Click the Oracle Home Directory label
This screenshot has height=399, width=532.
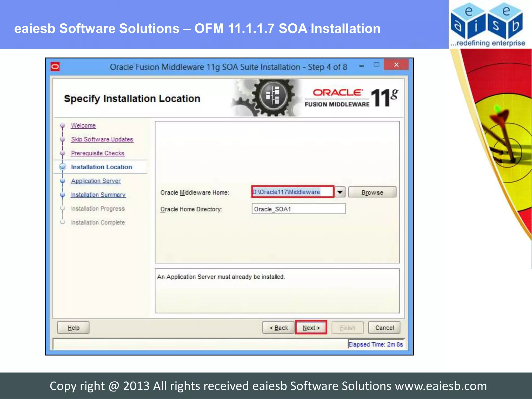click(x=191, y=209)
